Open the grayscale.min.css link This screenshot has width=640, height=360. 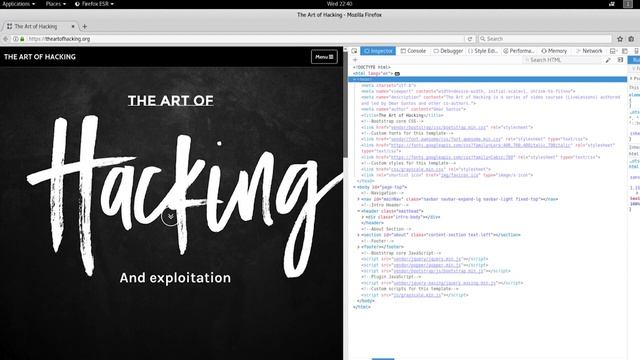point(417,169)
